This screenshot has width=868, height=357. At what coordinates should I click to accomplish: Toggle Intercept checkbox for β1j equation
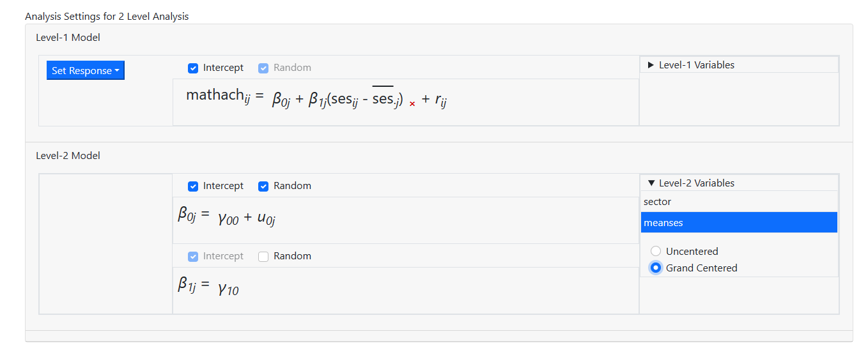pyautogui.click(x=193, y=257)
